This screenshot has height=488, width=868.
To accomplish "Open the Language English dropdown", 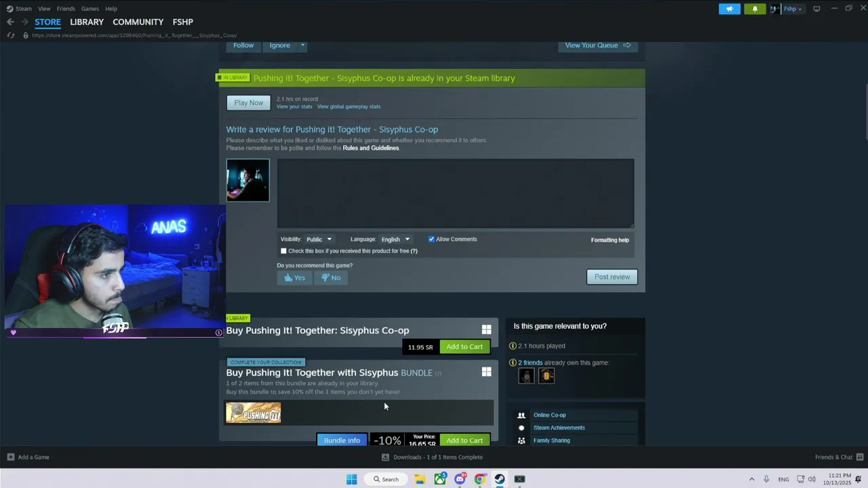I will point(395,239).
